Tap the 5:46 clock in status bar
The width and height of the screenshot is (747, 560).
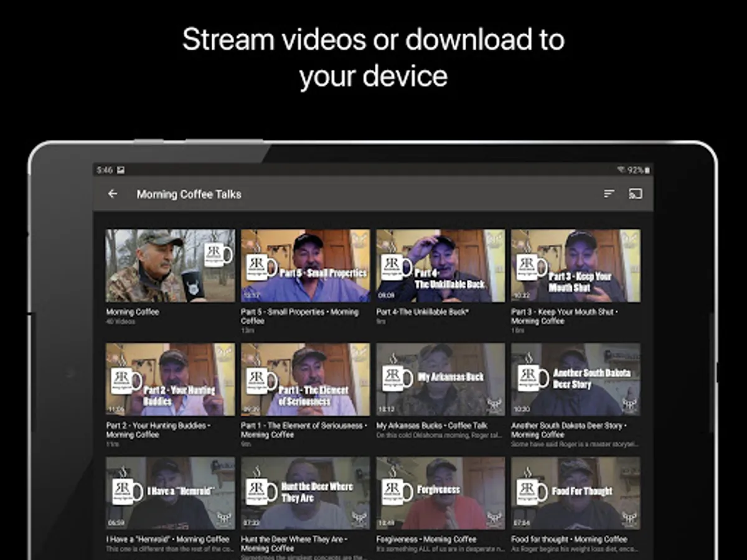click(105, 170)
